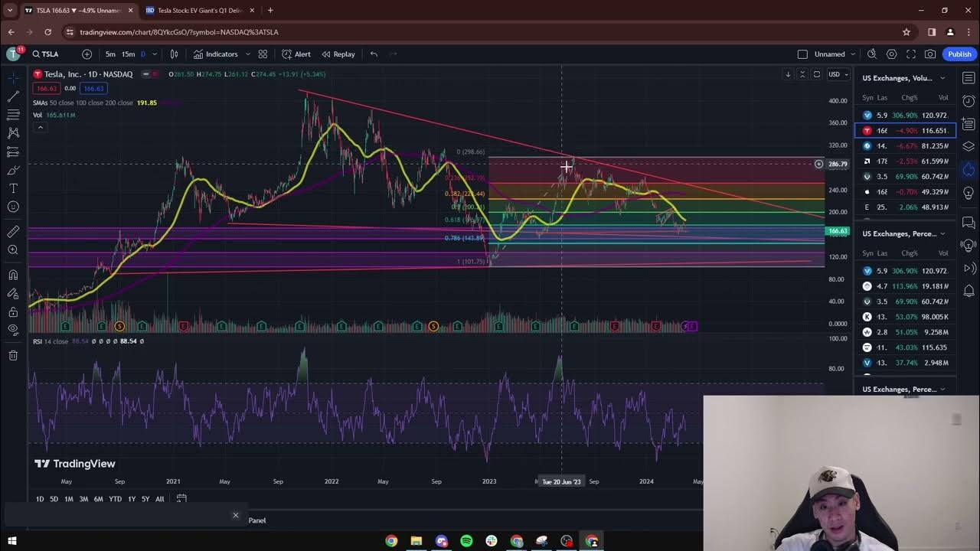The width and height of the screenshot is (980, 551).
Task: Open the alerts clock icon in sidebar
Action: [969, 101]
